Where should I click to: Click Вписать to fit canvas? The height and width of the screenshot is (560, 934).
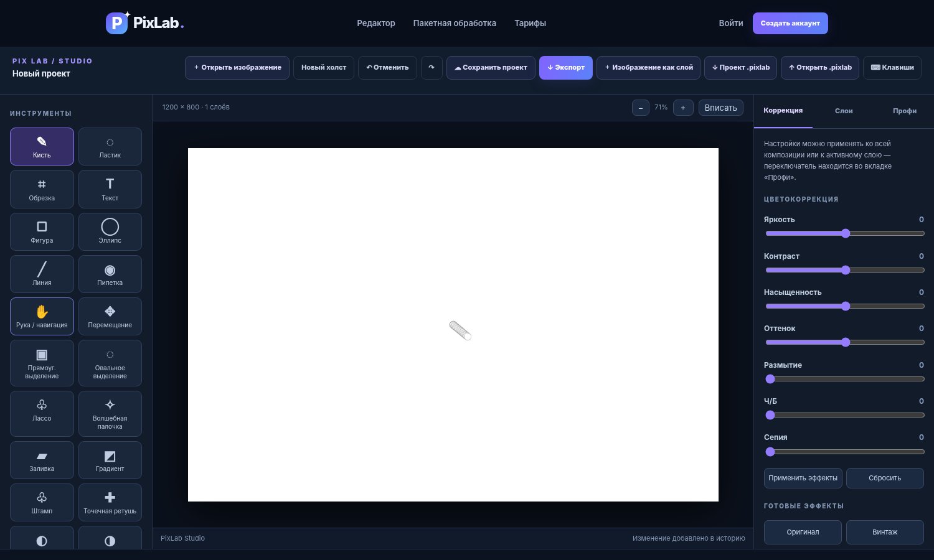(720, 108)
